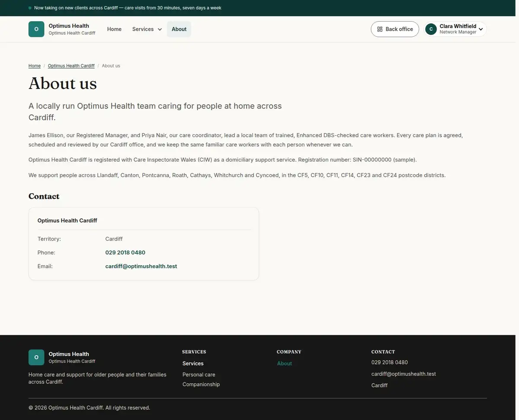Click the Optimus Health logo in footer
The height and width of the screenshot is (420, 519).
pos(36,357)
